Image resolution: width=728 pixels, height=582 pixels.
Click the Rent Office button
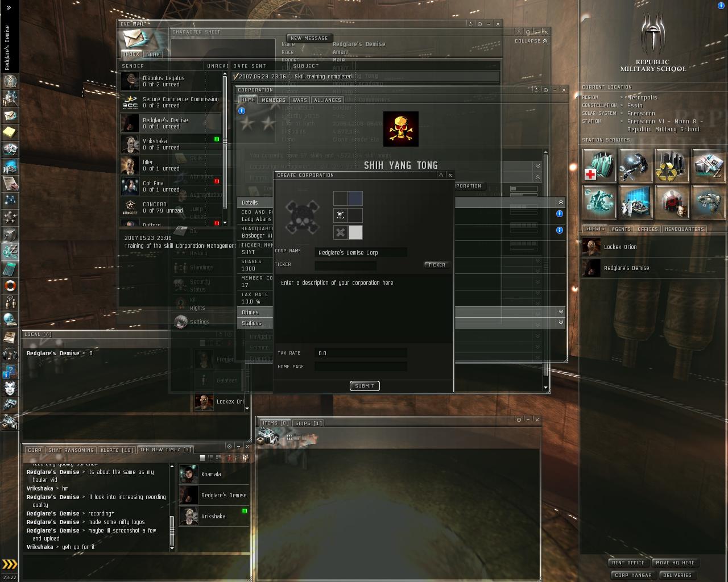pos(628,563)
